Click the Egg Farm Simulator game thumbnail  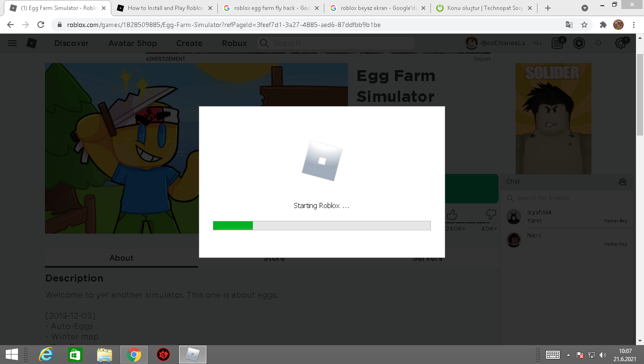(197, 148)
